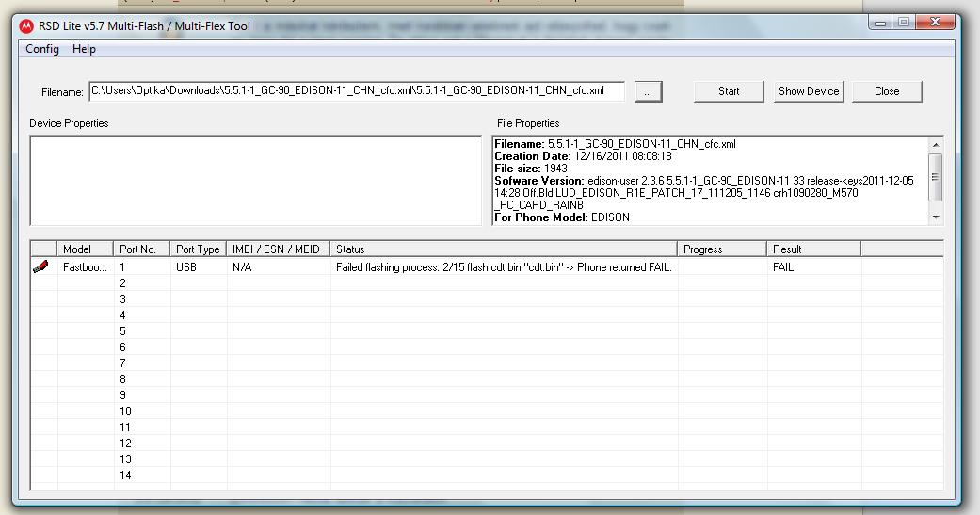Select port number 6 row
Viewport: 980px width, 515px height.
coord(487,346)
